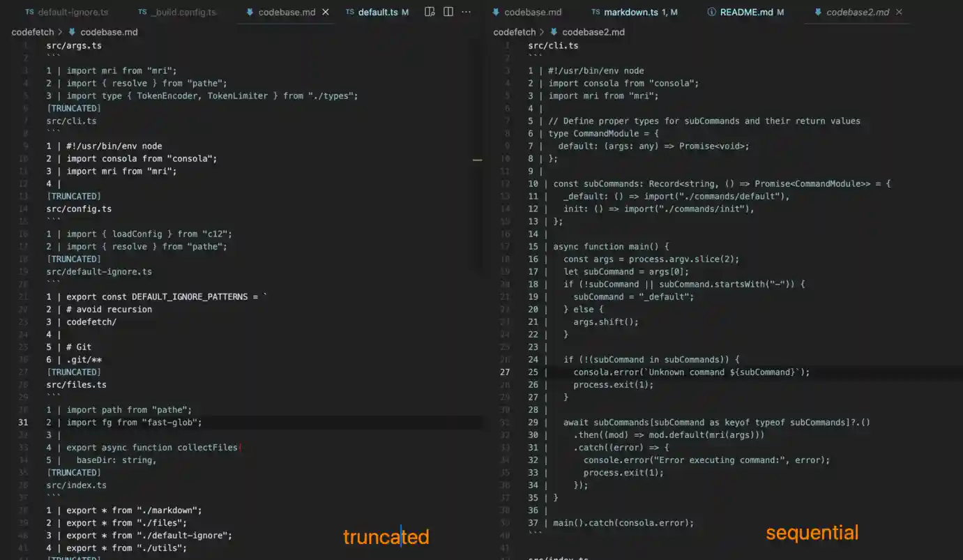Click the codebase2.md breadcrumb

pos(587,32)
